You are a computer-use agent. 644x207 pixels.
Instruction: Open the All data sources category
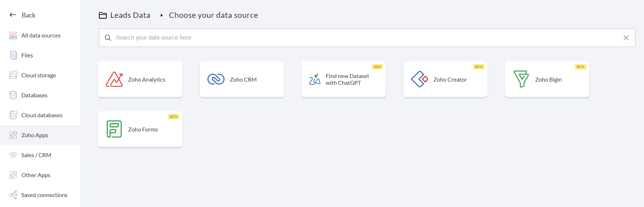(x=41, y=36)
